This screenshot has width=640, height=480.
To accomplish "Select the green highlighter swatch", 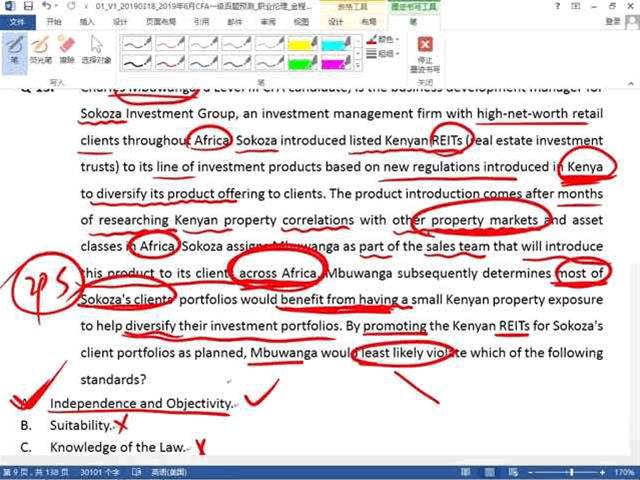I will point(302,62).
